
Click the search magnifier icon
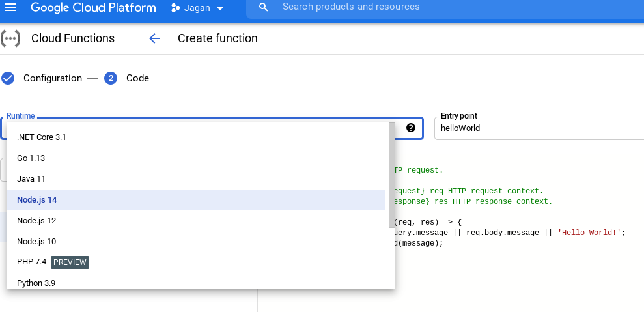click(x=263, y=7)
